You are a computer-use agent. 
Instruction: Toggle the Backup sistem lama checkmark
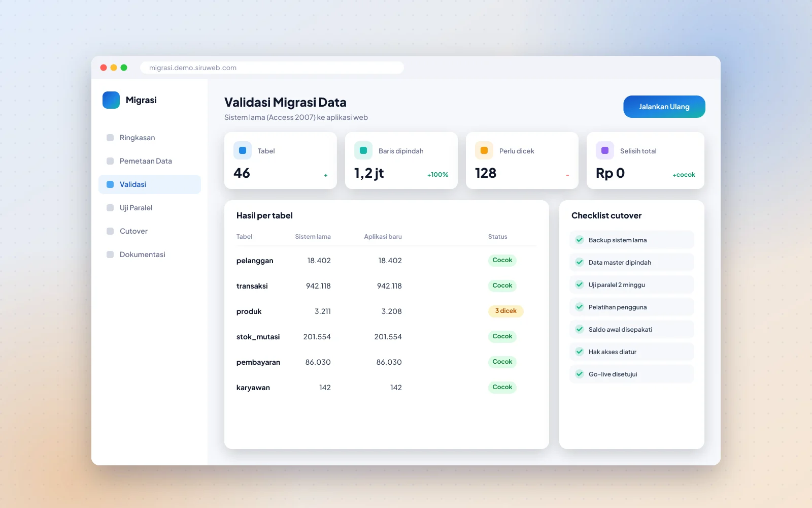(x=580, y=240)
